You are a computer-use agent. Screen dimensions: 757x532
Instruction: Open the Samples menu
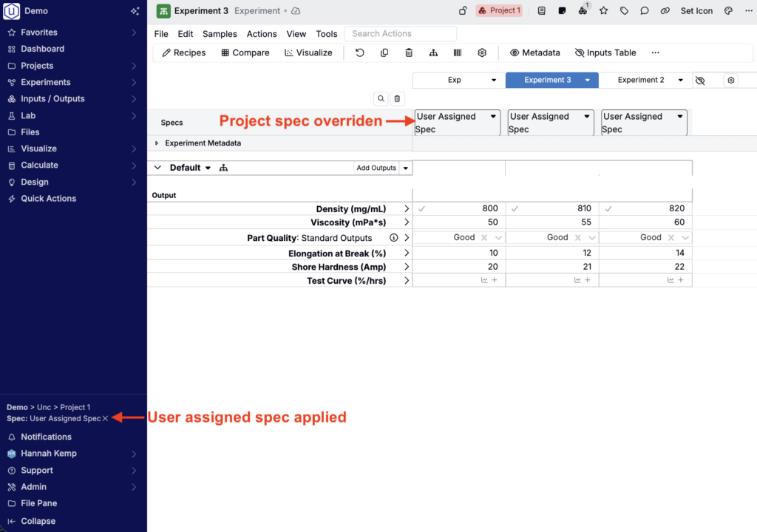pos(220,34)
